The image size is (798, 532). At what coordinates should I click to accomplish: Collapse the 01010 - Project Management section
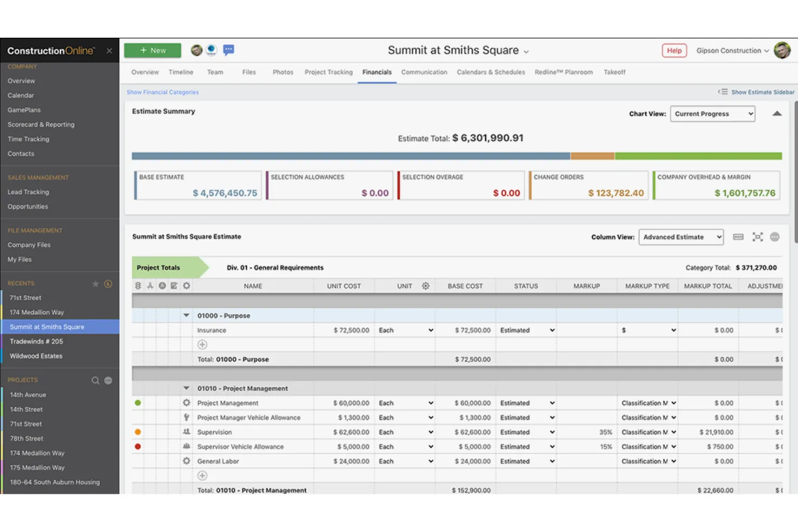pos(186,388)
